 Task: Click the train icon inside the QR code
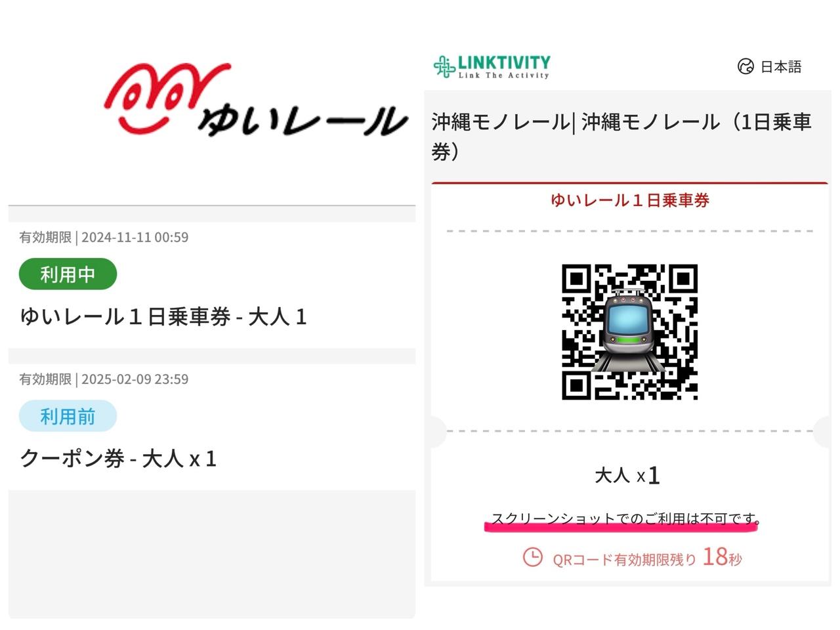629,331
